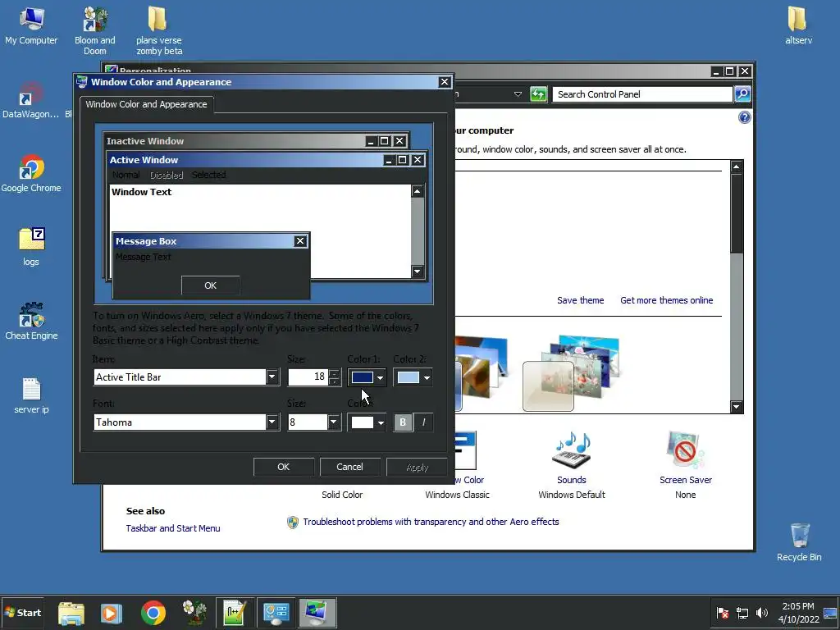Open help question mark in Personalization
Image resolution: width=840 pixels, height=630 pixels.
pos(744,117)
